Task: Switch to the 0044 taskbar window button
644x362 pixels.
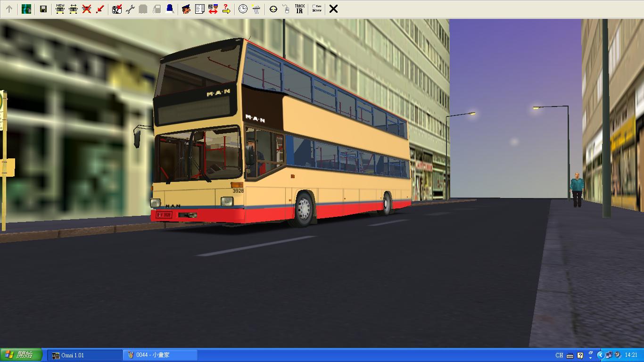Action: click(160, 355)
